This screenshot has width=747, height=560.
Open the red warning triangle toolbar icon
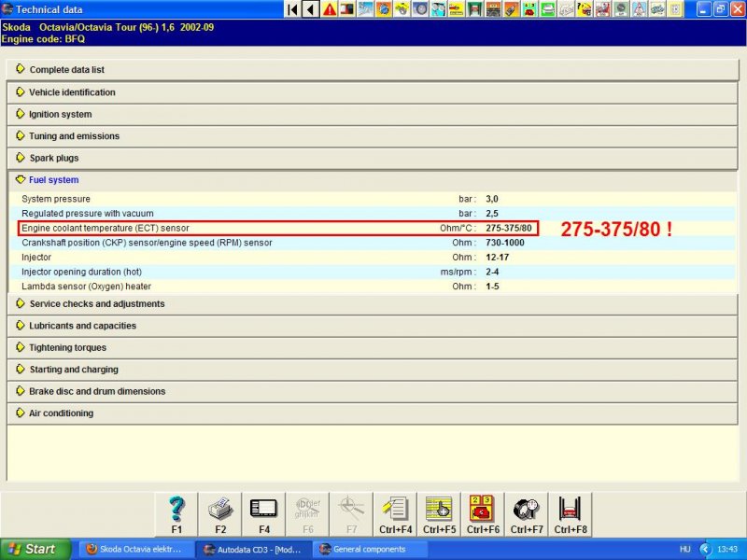(330, 9)
